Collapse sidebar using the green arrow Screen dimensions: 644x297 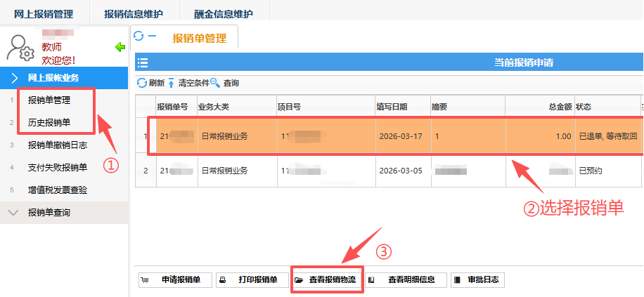point(120,47)
